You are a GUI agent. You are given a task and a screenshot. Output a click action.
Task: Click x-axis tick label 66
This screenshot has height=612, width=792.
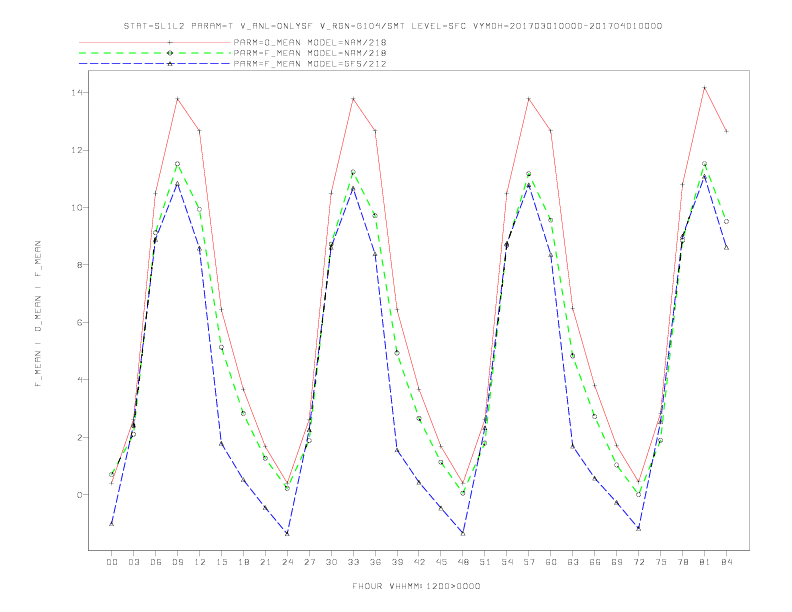pyautogui.click(x=595, y=562)
